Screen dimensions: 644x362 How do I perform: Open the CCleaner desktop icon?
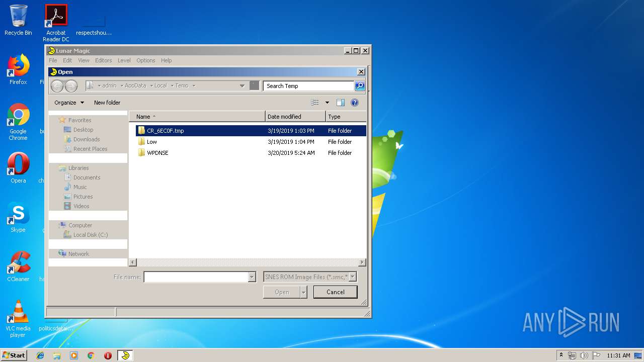tap(18, 266)
